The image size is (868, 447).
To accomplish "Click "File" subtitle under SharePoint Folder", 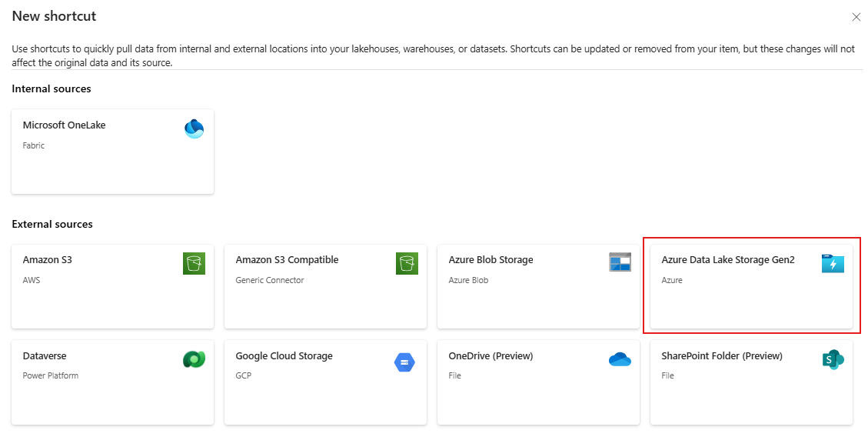I will click(x=667, y=375).
